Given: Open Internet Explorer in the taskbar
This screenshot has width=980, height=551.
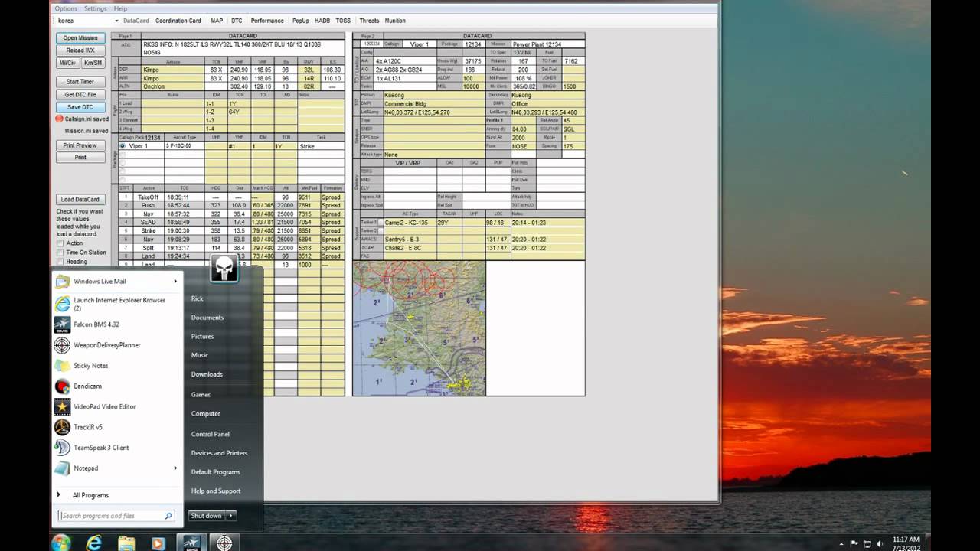Looking at the screenshot, I should 94,543.
